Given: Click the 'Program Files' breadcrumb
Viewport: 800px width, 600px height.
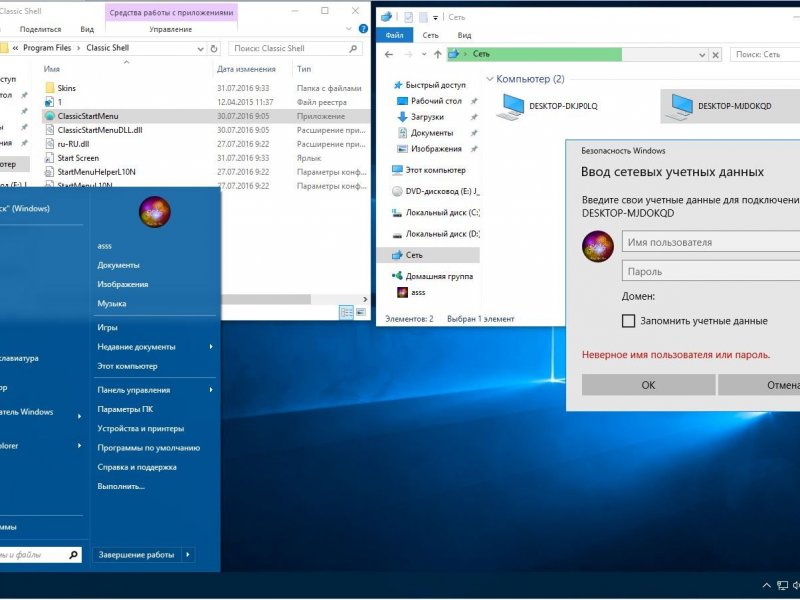Looking at the screenshot, I should [x=47, y=48].
